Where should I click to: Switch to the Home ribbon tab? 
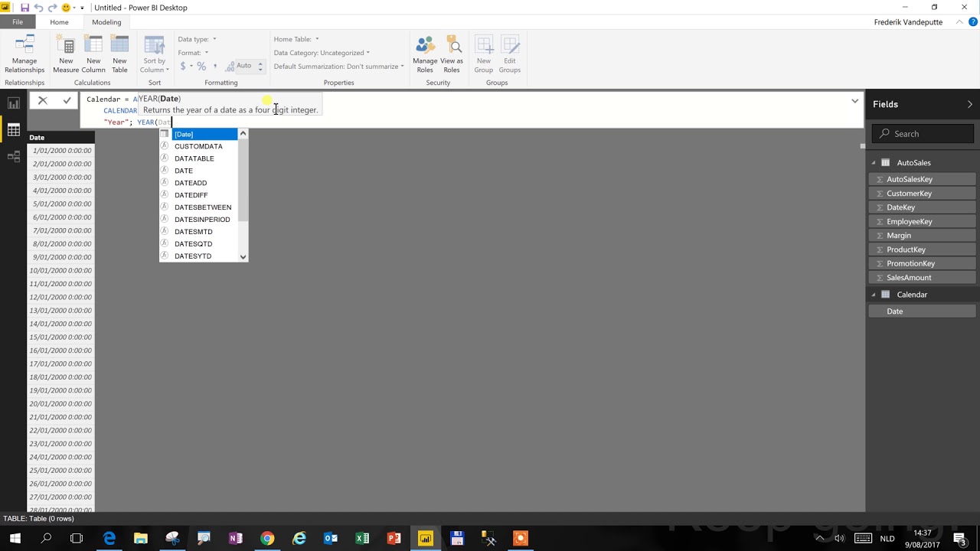click(x=59, y=22)
